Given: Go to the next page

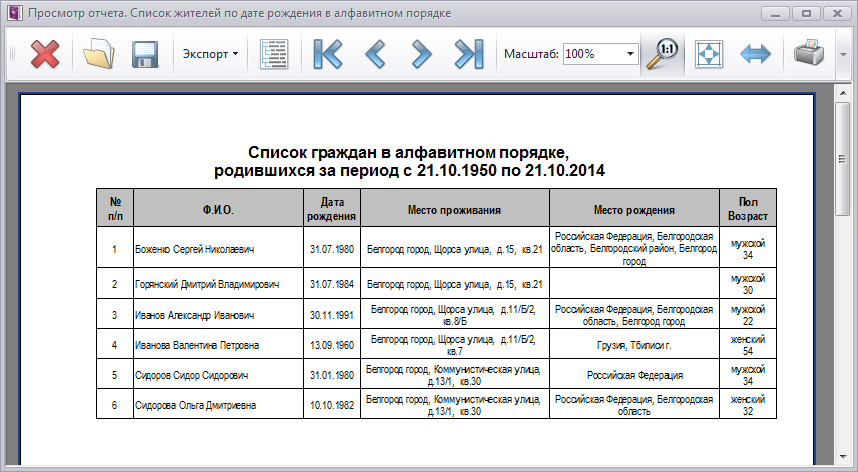Looking at the screenshot, I should (421, 54).
